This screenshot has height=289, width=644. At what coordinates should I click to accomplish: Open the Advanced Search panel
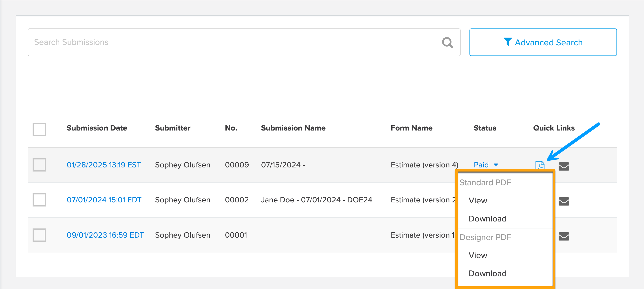(543, 42)
